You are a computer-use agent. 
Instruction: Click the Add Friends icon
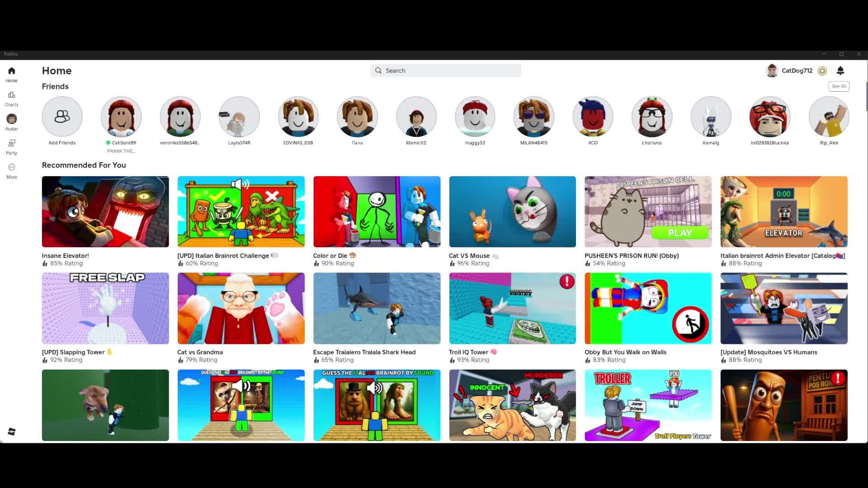(x=62, y=117)
